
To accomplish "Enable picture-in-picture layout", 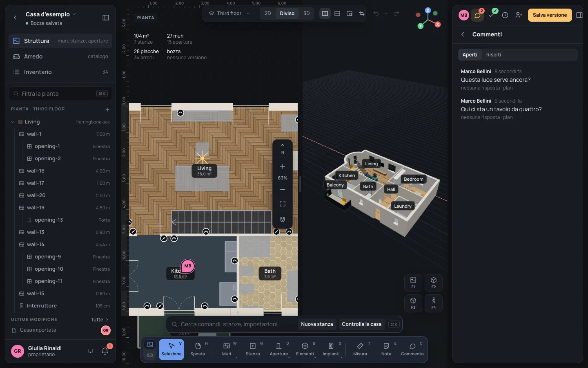I will click(x=350, y=13).
